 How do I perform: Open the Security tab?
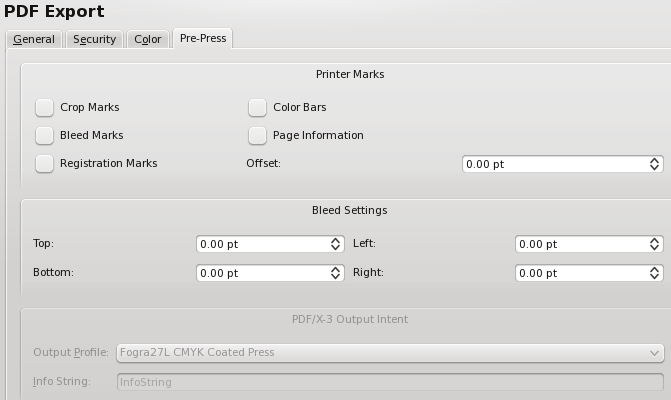point(94,39)
